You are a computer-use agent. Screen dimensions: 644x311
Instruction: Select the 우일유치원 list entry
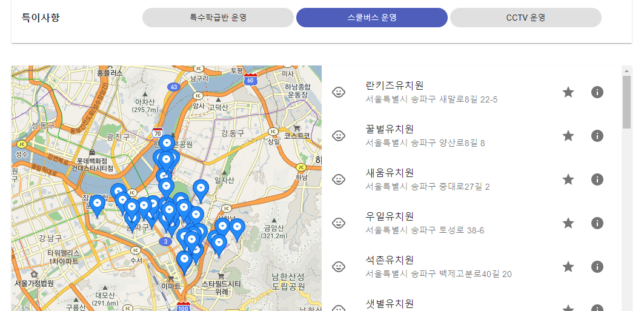[471, 223]
